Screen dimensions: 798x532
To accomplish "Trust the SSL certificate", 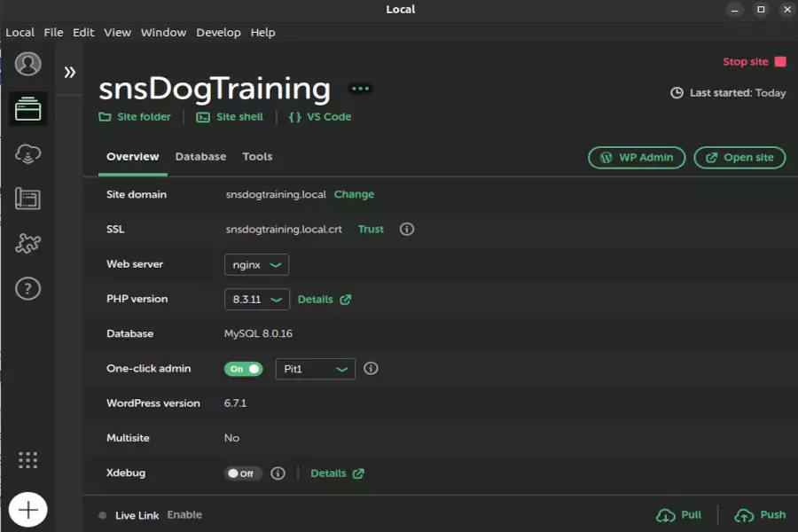I will pyautogui.click(x=371, y=229).
